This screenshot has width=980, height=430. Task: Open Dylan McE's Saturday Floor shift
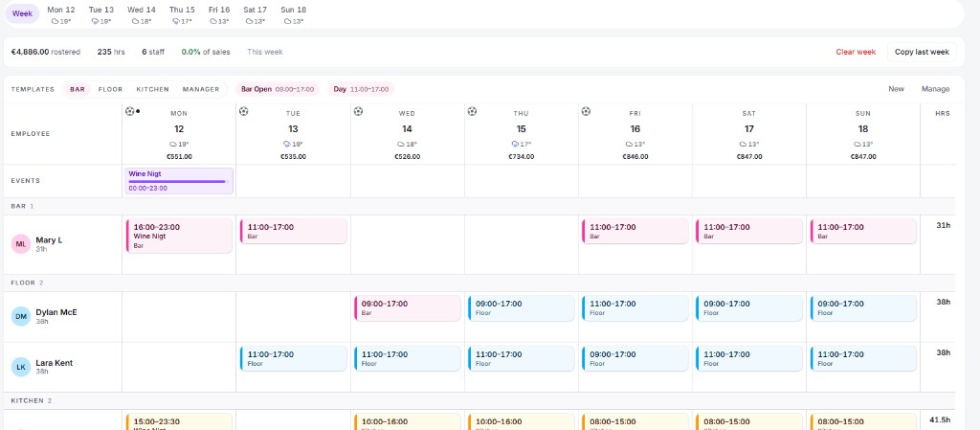click(749, 307)
